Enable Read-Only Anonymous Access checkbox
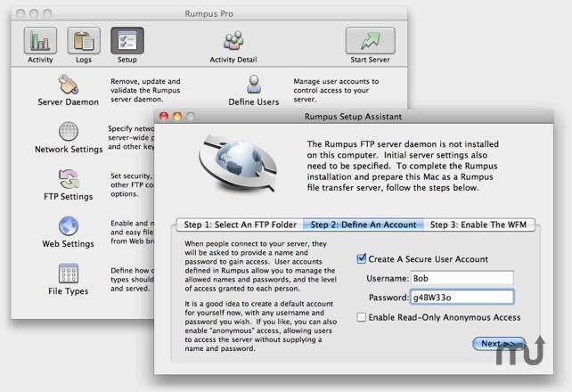572x392 pixels. (361, 317)
